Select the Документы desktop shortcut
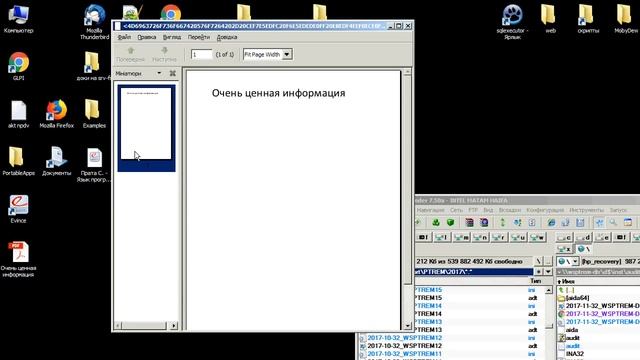This screenshot has width=640, height=360. tap(56, 161)
